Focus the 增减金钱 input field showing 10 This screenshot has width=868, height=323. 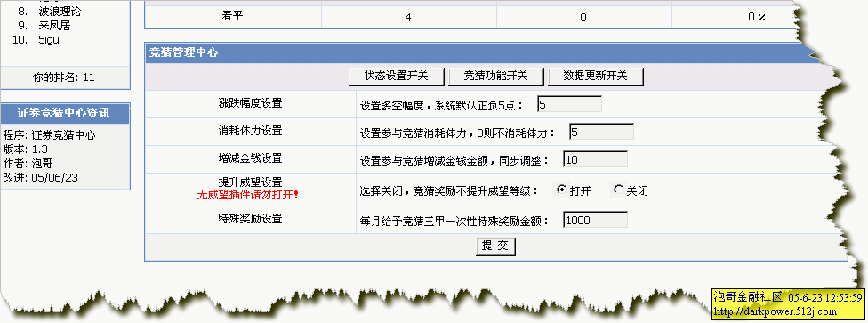(595, 159)
